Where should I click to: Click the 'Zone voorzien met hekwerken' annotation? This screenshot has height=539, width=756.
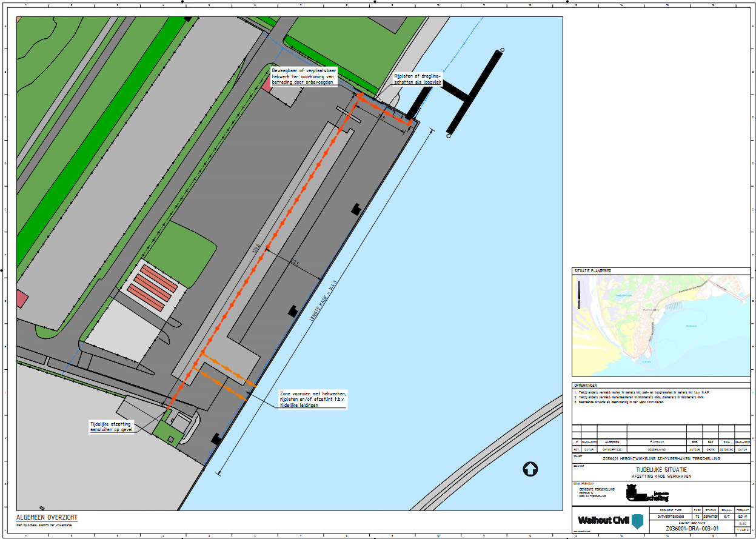pos(312,399)
